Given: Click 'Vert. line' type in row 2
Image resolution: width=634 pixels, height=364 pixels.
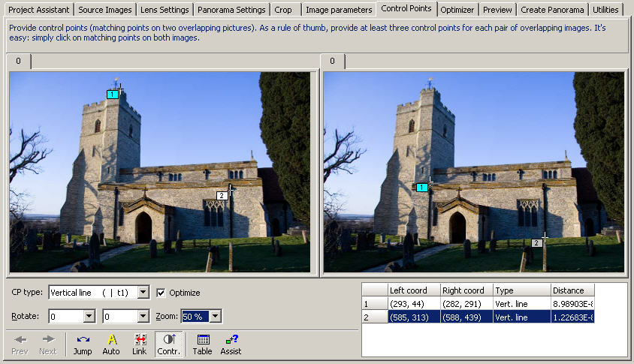Looking at the screenshot, I should point(522,317).
